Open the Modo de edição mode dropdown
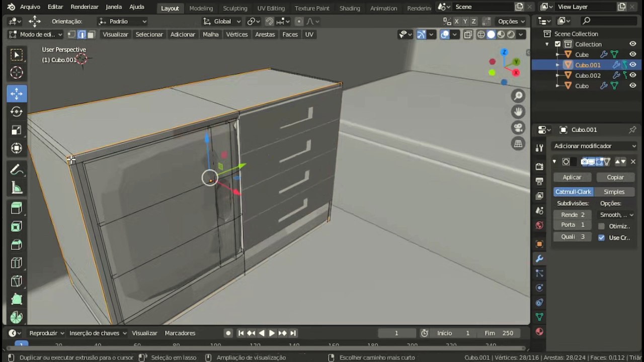 coord(36,35)
